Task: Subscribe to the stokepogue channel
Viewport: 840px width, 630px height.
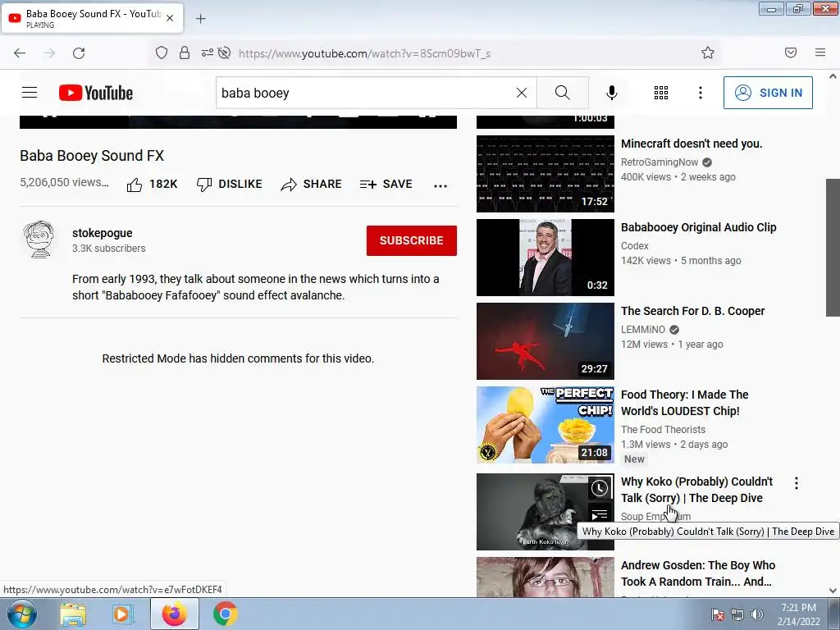Action: click(x=412, y=240)
